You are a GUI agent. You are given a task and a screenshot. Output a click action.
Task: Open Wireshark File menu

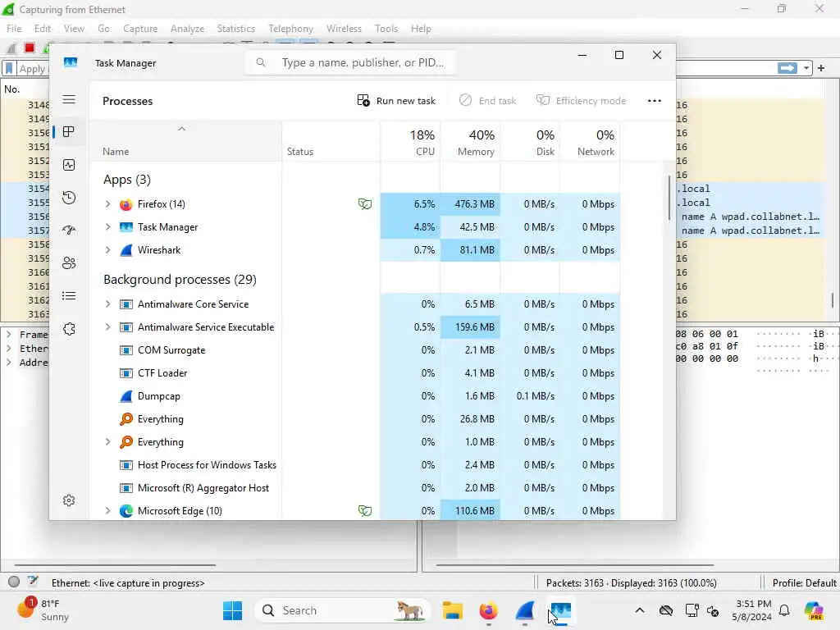click(14, 29)
